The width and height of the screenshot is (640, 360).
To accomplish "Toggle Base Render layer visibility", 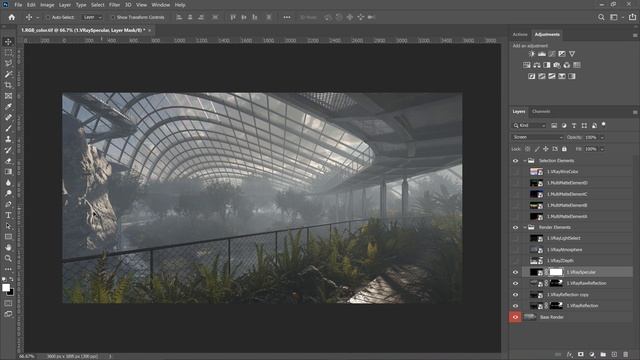I will pyautogui.click(x=515, y=317).
